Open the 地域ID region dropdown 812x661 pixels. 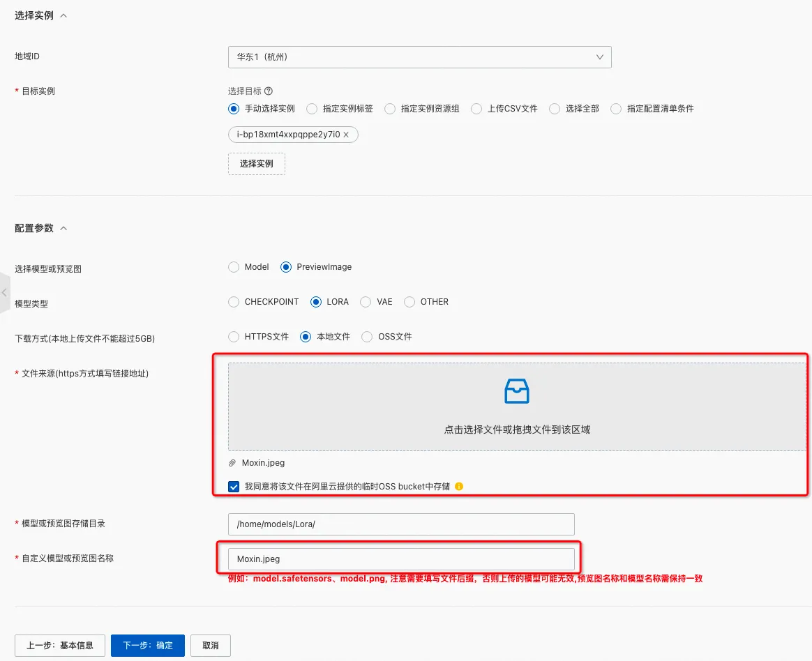[419, 57]
